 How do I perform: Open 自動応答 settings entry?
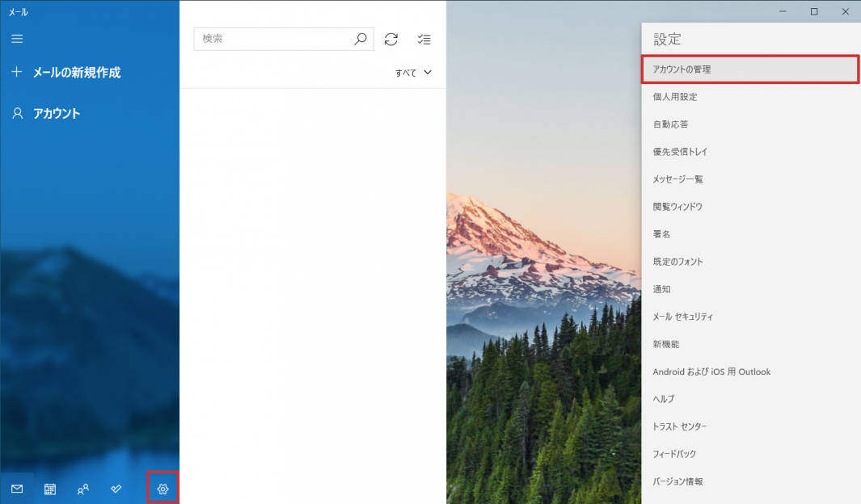tap(670, 124)
